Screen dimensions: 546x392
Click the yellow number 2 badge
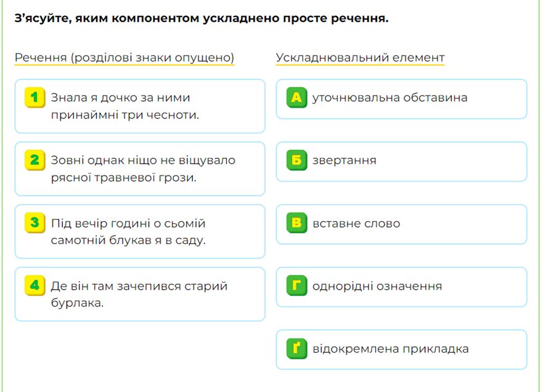point(35,160)
